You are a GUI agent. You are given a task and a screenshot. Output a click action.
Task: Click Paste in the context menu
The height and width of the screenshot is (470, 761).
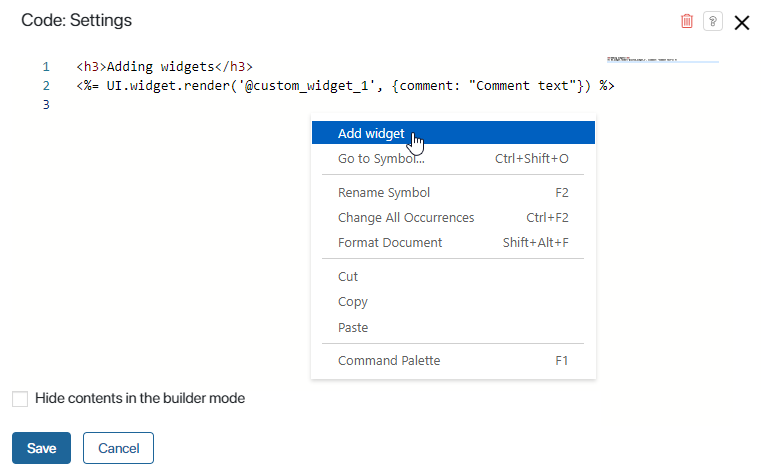click(x=353, y=328)
